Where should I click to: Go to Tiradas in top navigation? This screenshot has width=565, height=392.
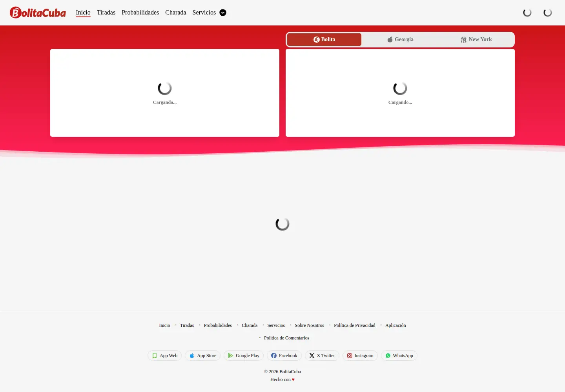click(x=106, y=13)
